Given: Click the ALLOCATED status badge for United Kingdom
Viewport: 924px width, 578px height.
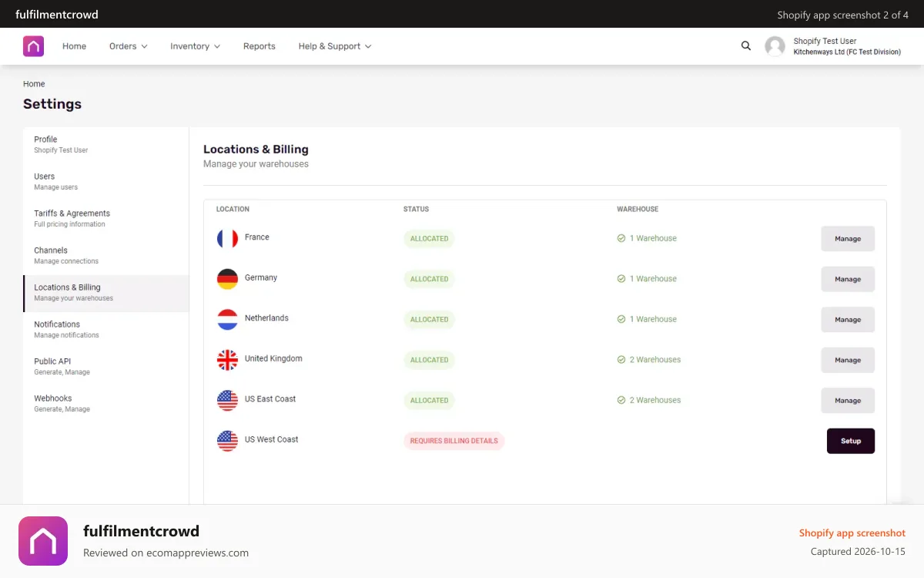Looking at the screenshot, I should (x=429, y=360).
